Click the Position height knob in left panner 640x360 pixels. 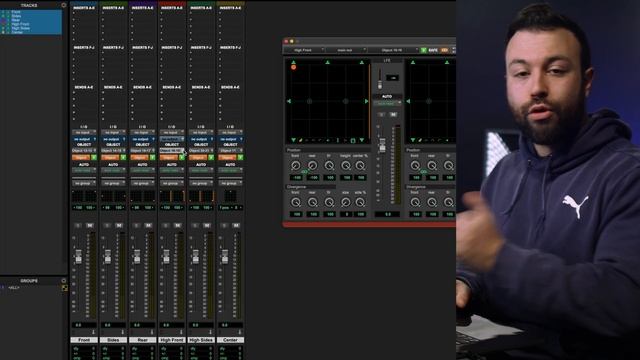[346, 165]
